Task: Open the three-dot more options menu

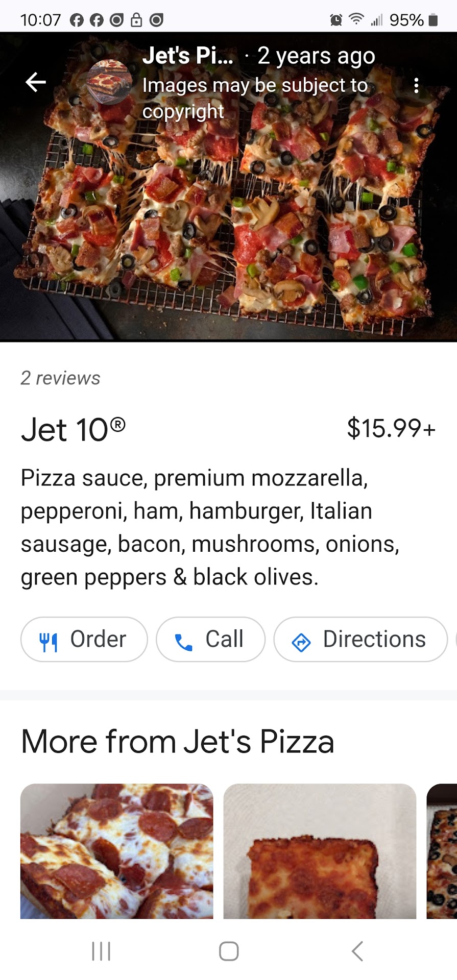Action: [x=417, y=85]
